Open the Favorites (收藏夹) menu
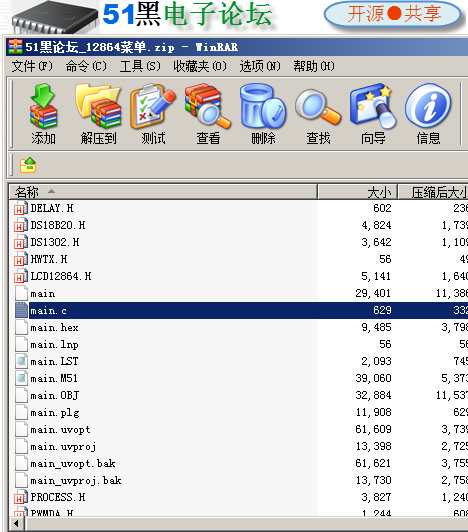 pyautogui.click(x=200, y=66)
